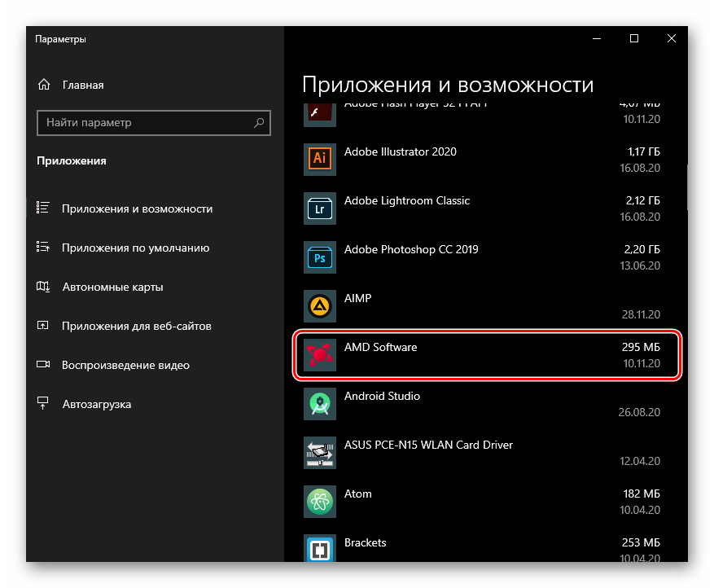Click the Android Studio icon
Screen dimensions: 714x588
pyautogui.click(x=320, y=404)
